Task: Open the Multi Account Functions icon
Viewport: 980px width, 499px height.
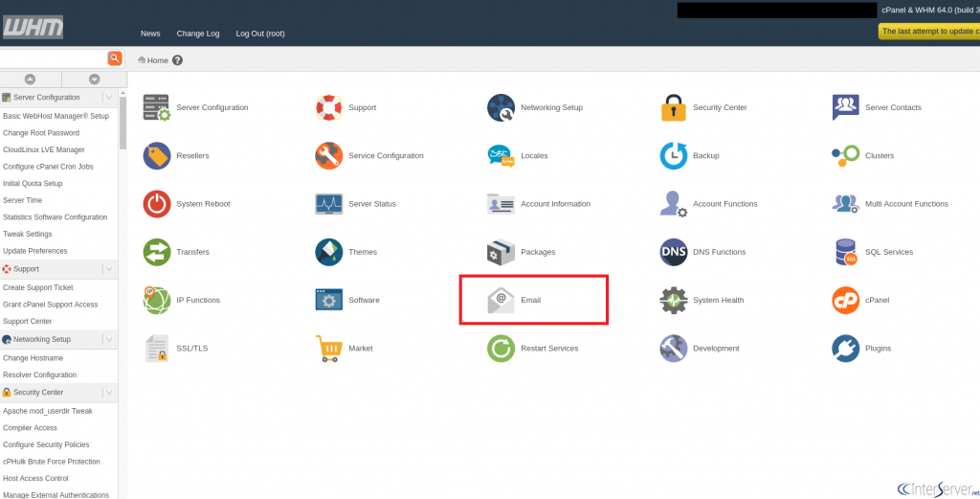Action: pos(846,204)
